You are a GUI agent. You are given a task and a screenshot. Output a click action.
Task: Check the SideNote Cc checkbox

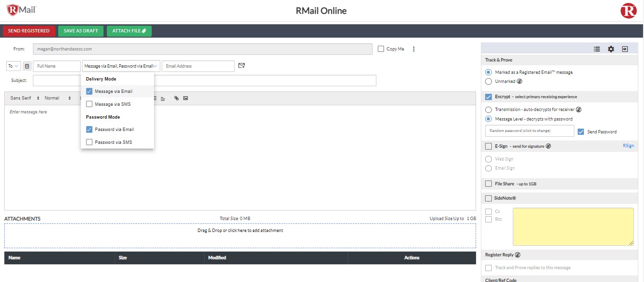488,211
